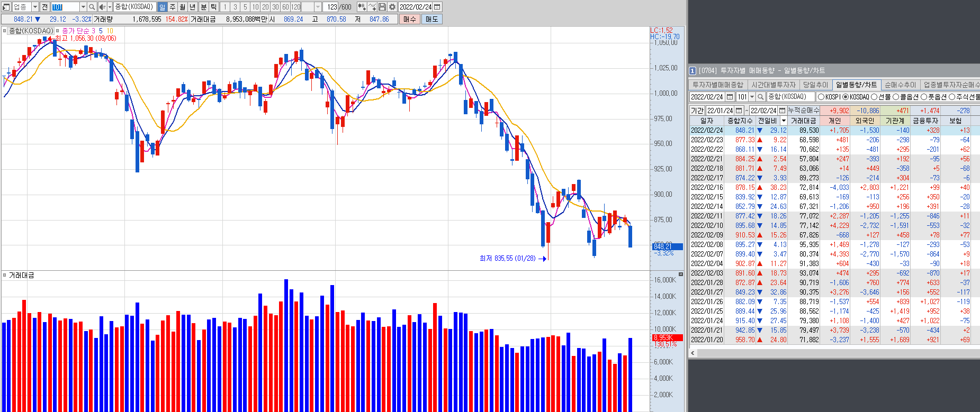The image size is (980, 412).
Task: Click the moving average 5 legend label
Action: (101, 31)
